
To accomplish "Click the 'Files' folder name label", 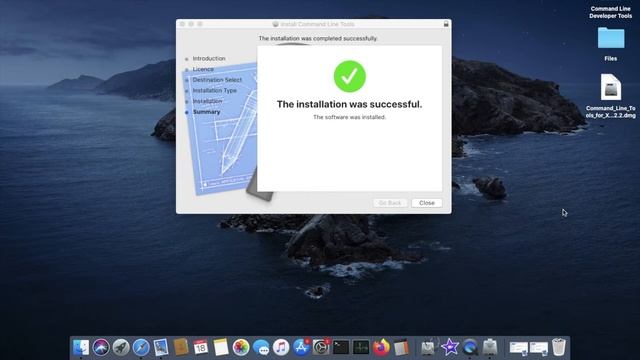I will tap(611, 58).
